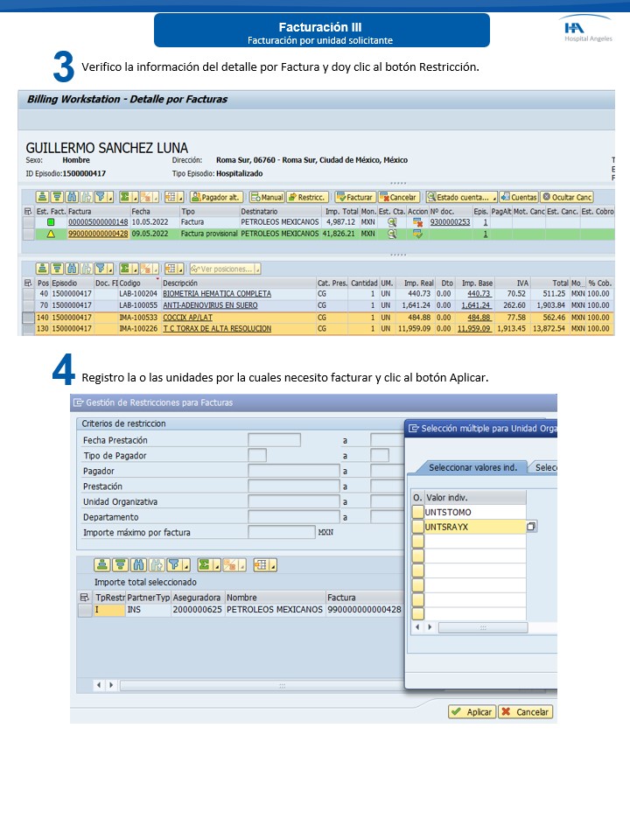Viewport: 630px width, 840px height.
Task: Click account status icon for provisional invoice
Action: tap(392, 234)
